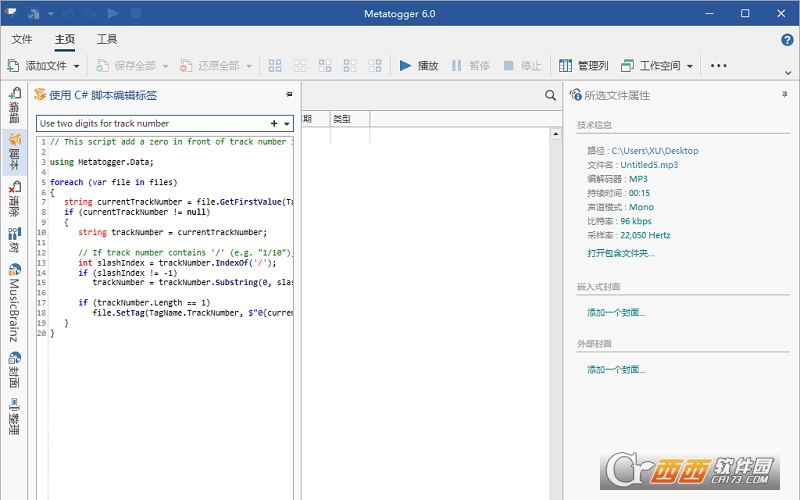
Task: Open the 清除 (Clean) side panel tab
Action: [14, 198]
